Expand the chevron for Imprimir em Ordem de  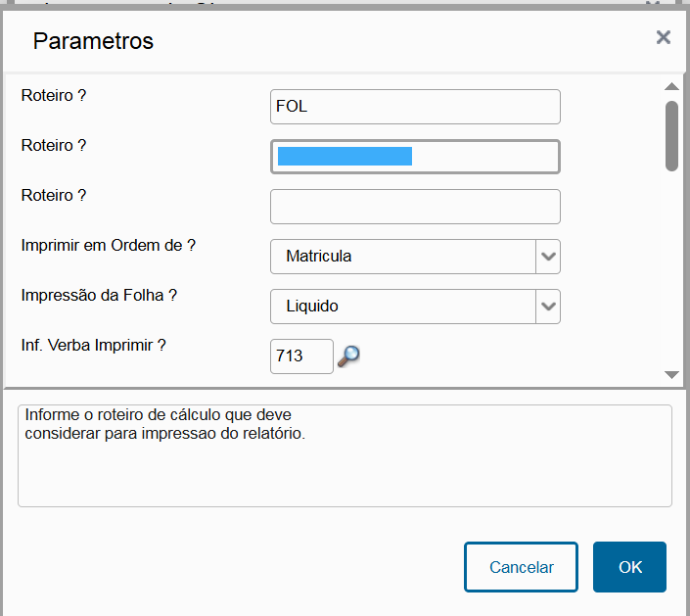(548, 257)
